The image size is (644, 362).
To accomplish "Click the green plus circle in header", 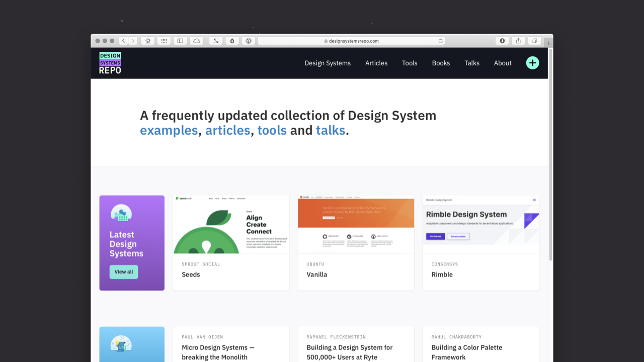I will coord(532,63).
